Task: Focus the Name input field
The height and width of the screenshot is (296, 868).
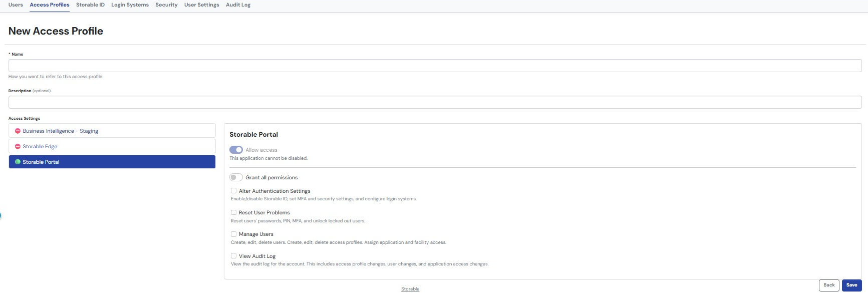Action: (435, 66)
